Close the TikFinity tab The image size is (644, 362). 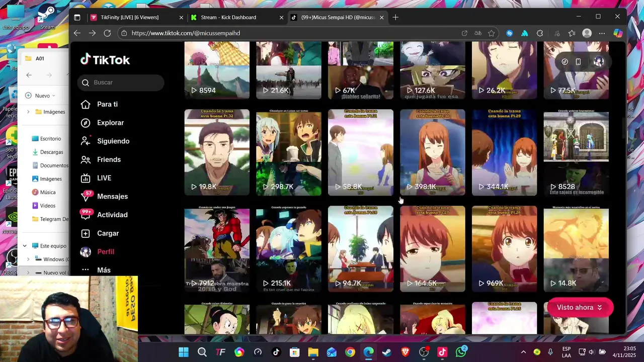tap(181, 17)
